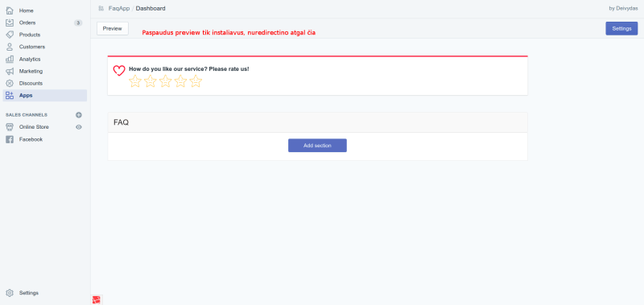
Task: Rate service one star
Action: click(134, 80)
